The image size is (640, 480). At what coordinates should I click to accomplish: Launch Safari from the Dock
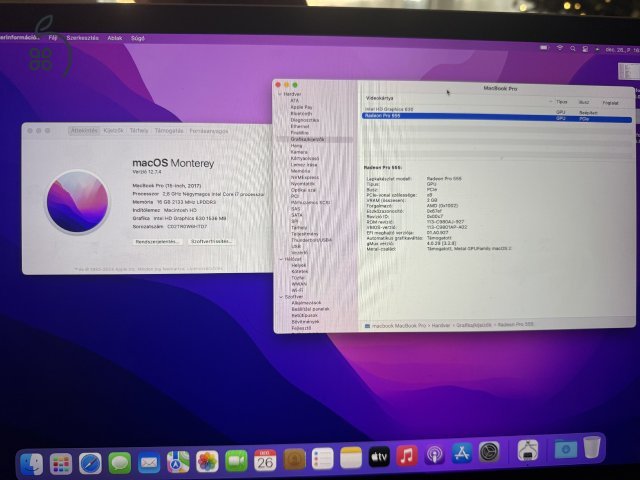click(x=90, y=463)
